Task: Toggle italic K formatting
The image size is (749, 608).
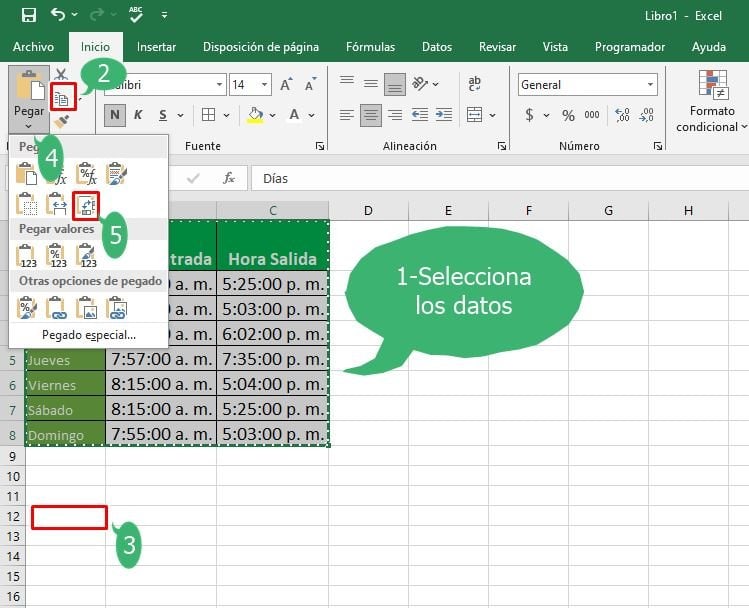Action: point(138,115)
